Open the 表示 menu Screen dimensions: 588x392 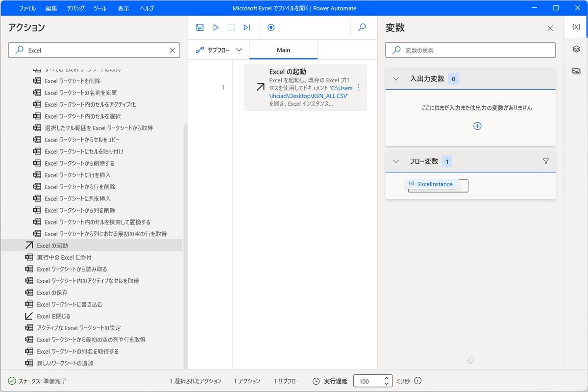(123, 8)
